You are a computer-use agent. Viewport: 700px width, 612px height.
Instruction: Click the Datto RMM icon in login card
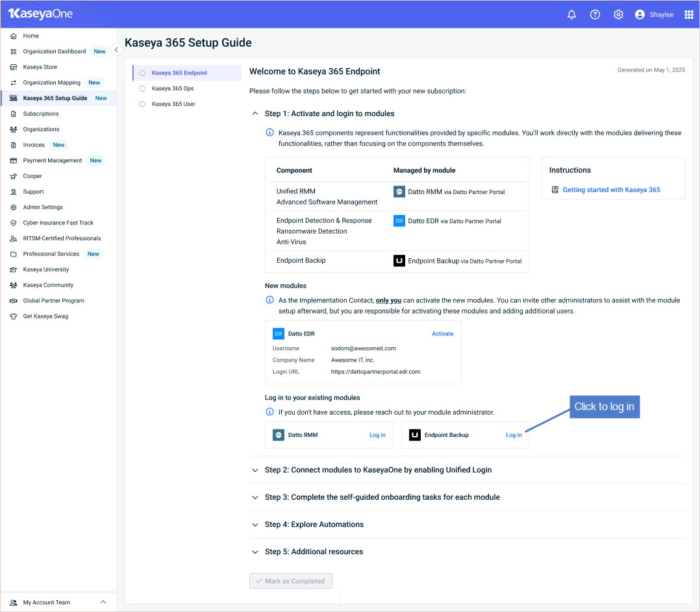(279, 435)
